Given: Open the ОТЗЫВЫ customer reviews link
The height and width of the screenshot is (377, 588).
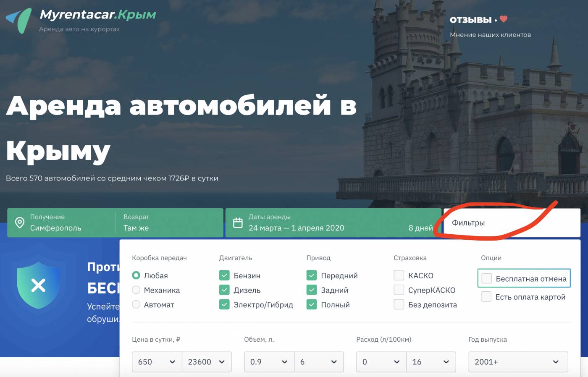Looking at the screenshot, I should click(x=470, y=19).
